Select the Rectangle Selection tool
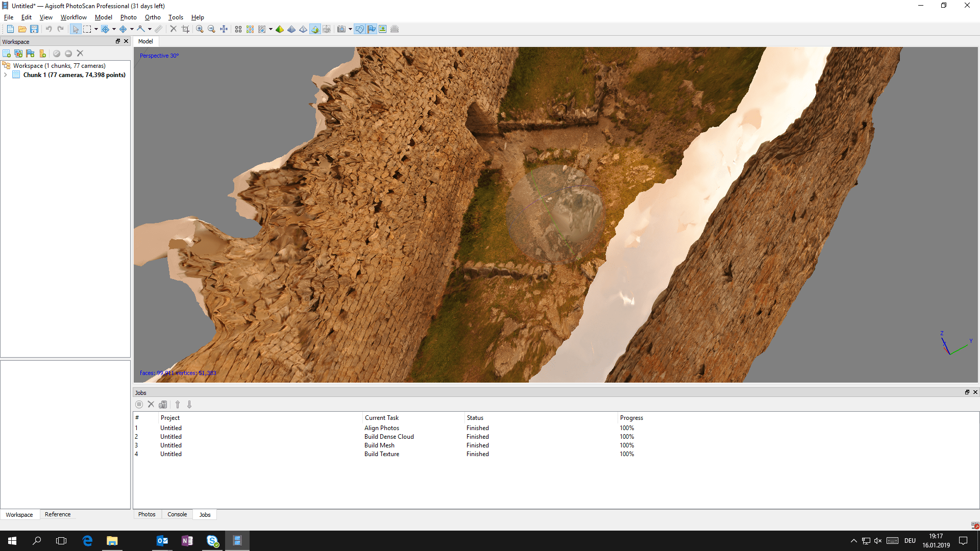Image resolution: width=980 pixels, height=551 pixels. (x=87, y=29)
